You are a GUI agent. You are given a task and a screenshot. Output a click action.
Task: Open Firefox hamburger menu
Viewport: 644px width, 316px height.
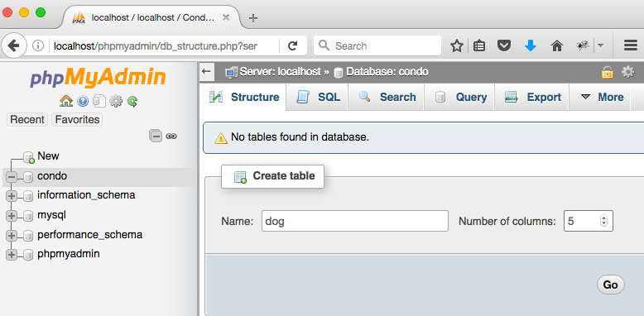click(x=631, y=45)
